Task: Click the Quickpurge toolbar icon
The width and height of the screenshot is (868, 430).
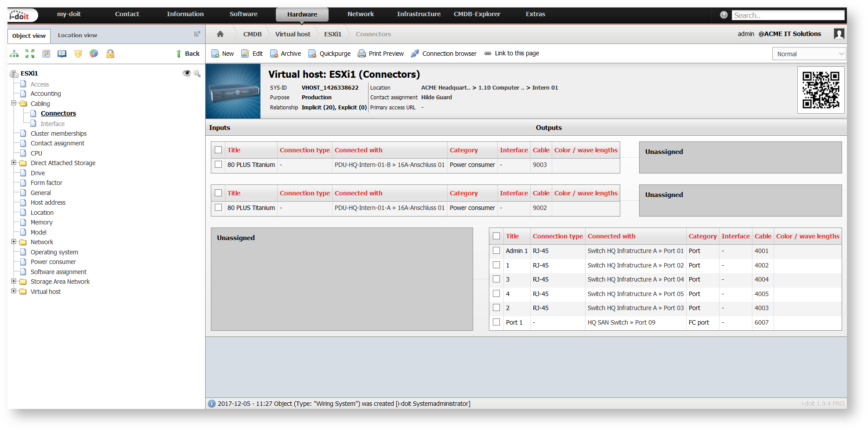Action: tap(312, 54)
